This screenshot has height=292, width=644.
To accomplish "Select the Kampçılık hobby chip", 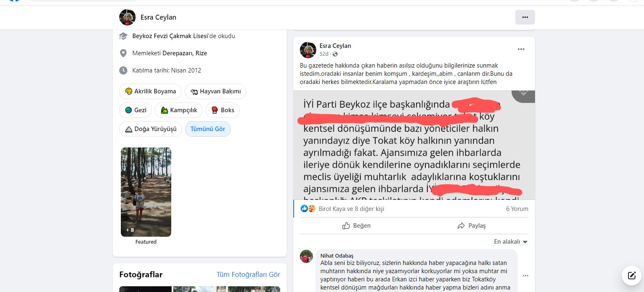I will coord(179,110).
